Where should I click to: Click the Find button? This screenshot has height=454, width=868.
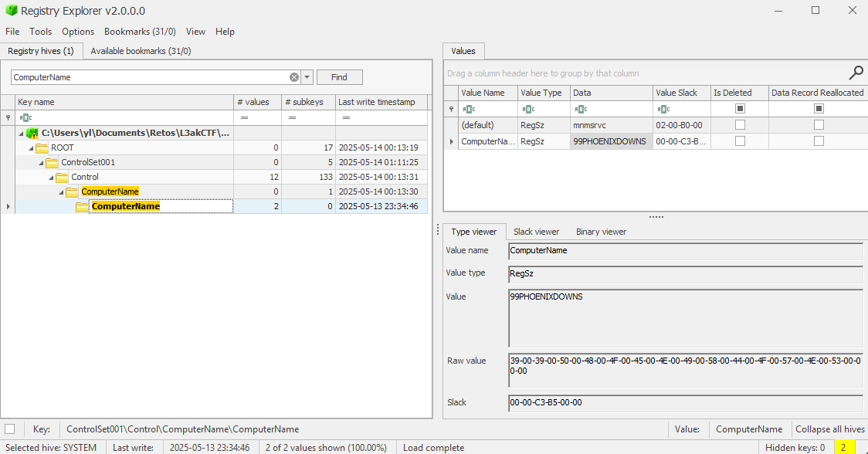point(339,77)
